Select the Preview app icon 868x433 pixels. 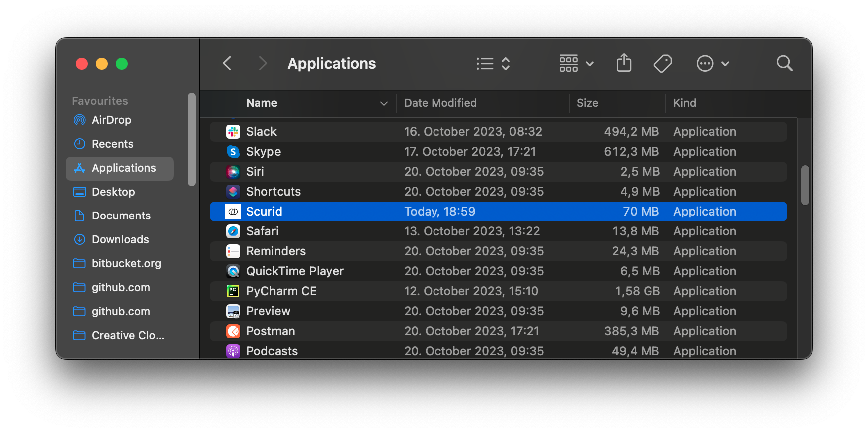(233, 311)
